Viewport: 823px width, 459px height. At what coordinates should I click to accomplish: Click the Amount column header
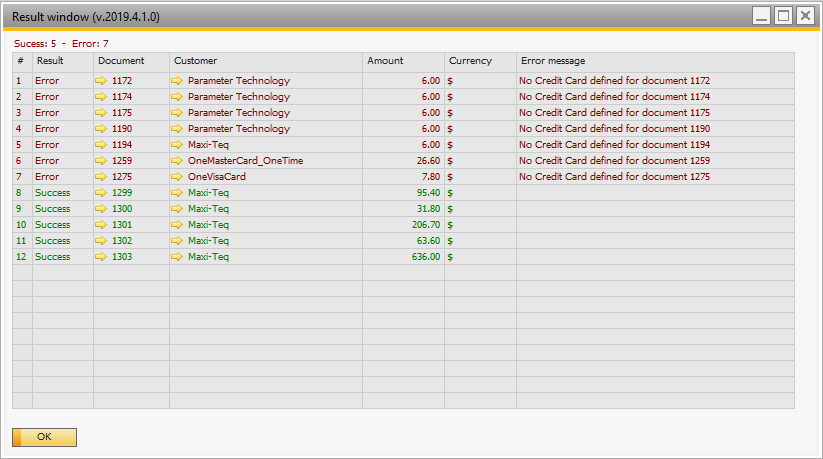click(x=404, y=61)
